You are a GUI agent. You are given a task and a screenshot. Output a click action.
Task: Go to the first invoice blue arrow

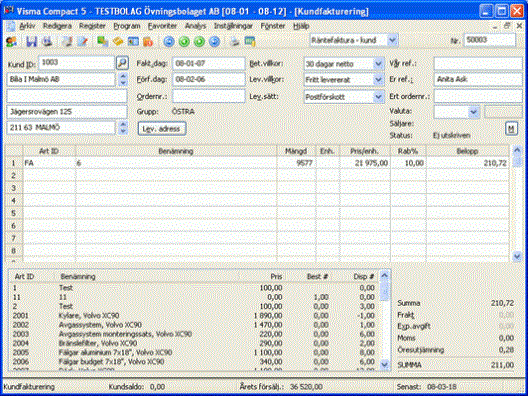(169, 41)
